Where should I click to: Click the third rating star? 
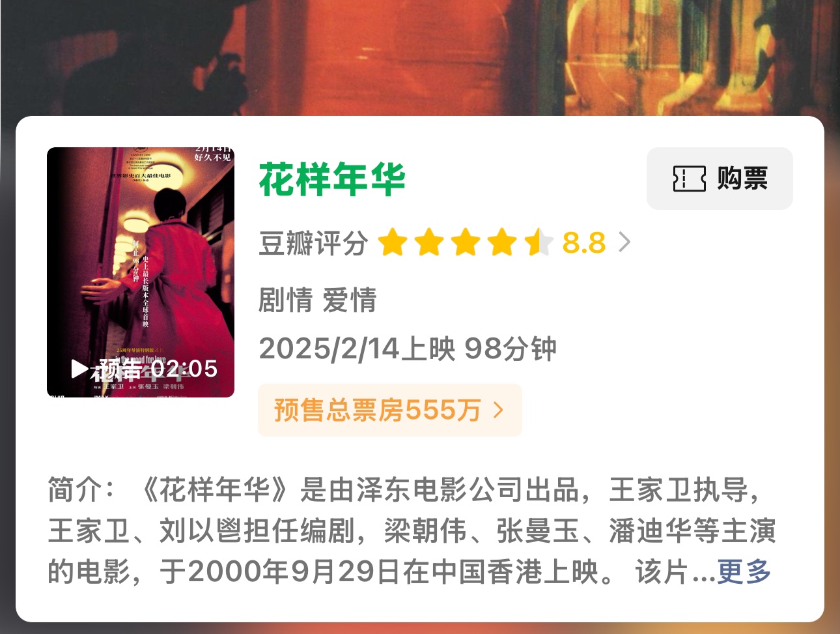466,242
